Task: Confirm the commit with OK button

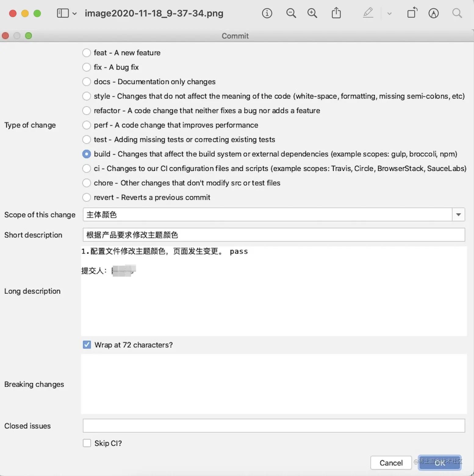Action: coord(440,463)
